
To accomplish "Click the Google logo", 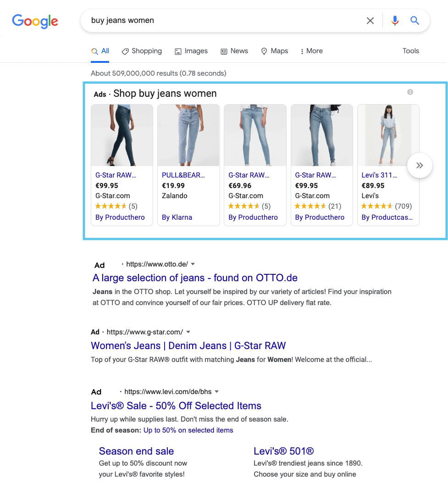I will (35, 21).
